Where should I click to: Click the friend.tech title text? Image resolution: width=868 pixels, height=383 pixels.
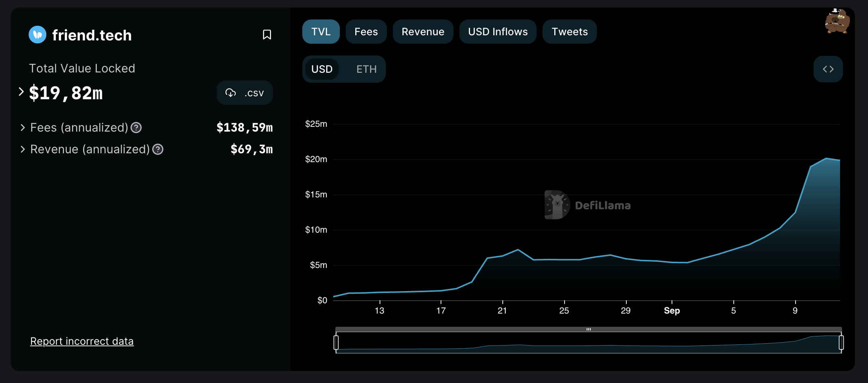pyautogui.click(x=92, y=35)
